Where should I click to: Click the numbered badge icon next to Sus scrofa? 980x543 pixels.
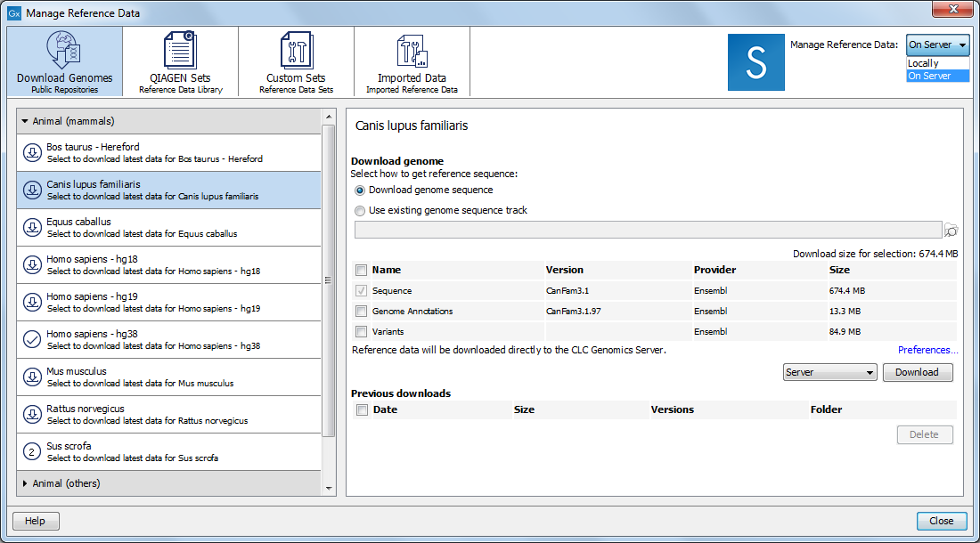click(31, 451)
